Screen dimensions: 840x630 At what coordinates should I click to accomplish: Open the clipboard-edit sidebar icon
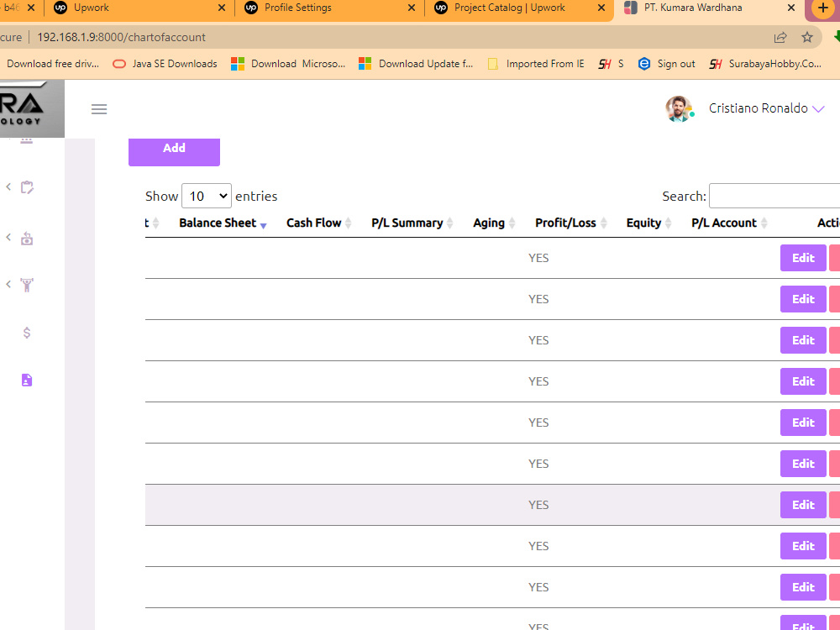pyautogui.click(x=27, y=187)
